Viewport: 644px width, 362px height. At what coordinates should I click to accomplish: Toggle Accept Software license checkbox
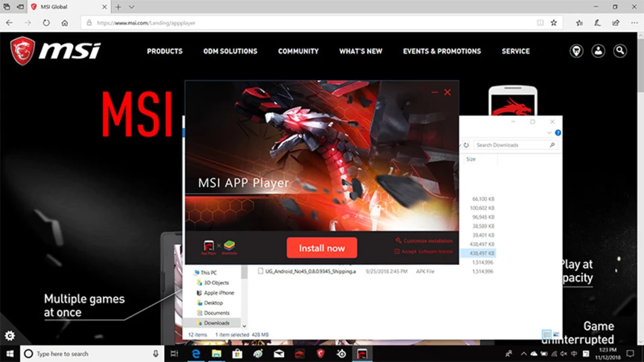(x=397, y=251)
